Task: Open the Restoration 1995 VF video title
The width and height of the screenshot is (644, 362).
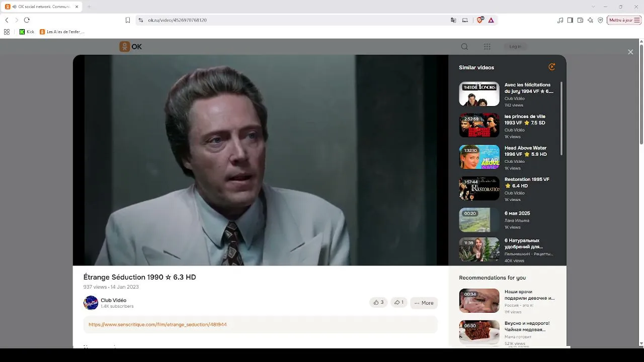Action: click(527, 183)
